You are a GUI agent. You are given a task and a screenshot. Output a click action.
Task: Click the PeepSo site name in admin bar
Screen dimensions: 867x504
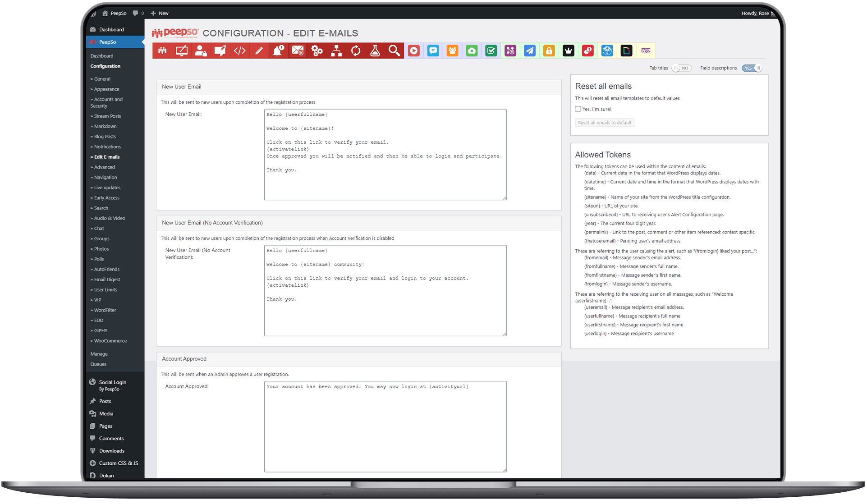coord(114,14)
